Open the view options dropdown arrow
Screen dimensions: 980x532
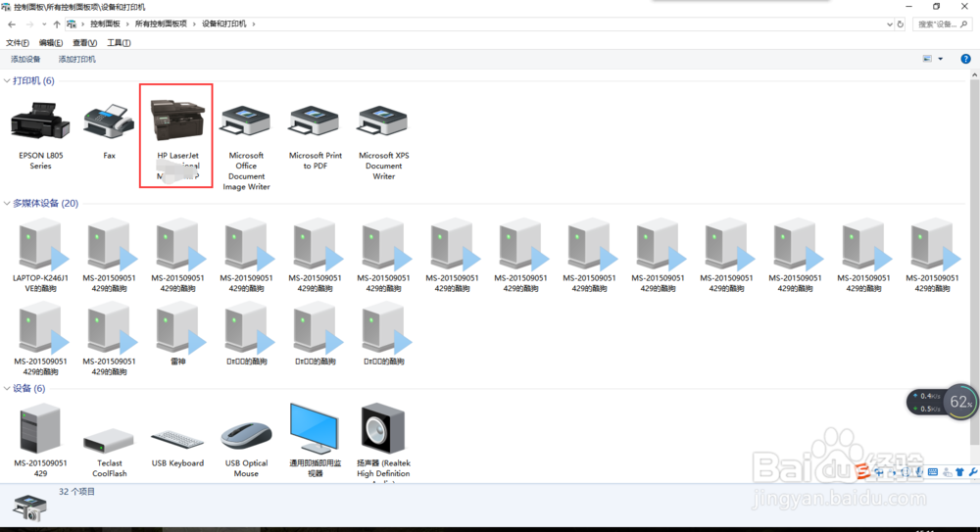[940, 59]
